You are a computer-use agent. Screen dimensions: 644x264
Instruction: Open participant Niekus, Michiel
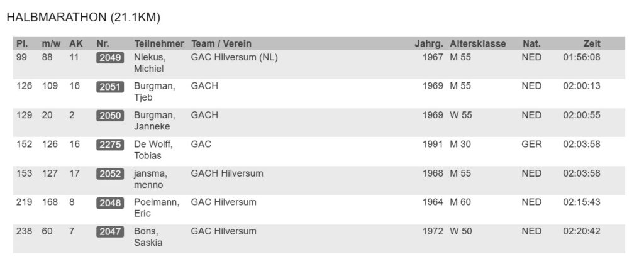point(150,62)
